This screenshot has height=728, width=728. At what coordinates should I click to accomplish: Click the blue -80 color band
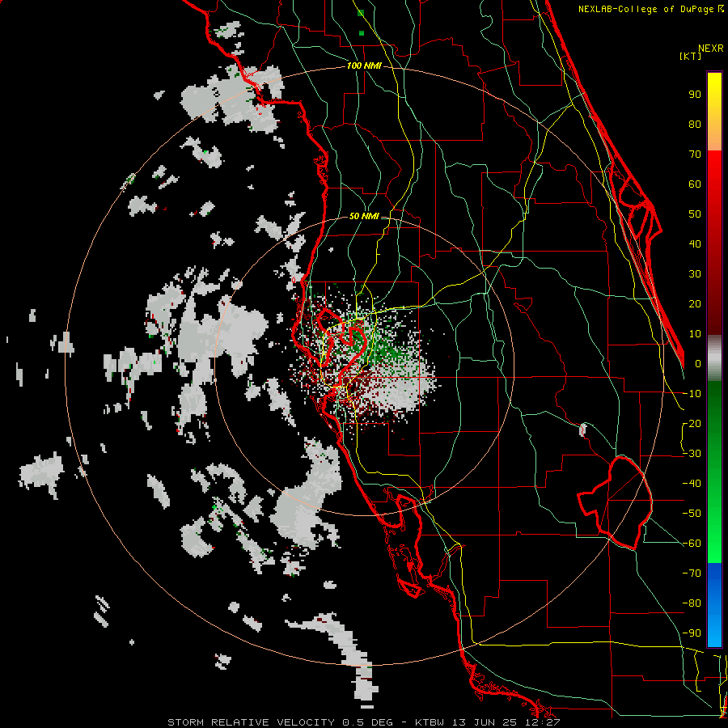click(714, 603)
